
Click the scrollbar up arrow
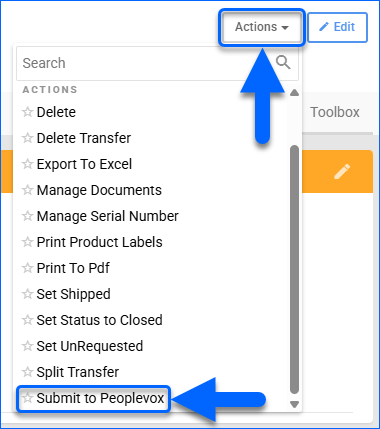coord(294,93)
